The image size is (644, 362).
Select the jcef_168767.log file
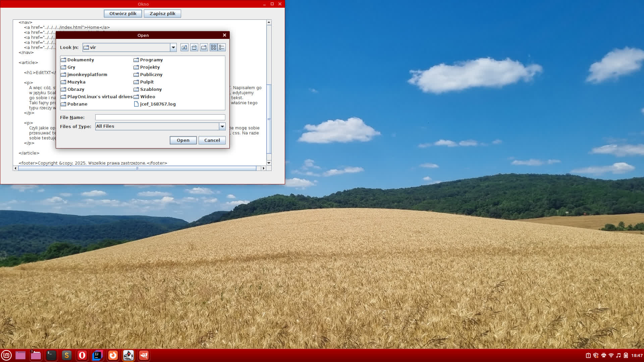click(x=158, y=104)
